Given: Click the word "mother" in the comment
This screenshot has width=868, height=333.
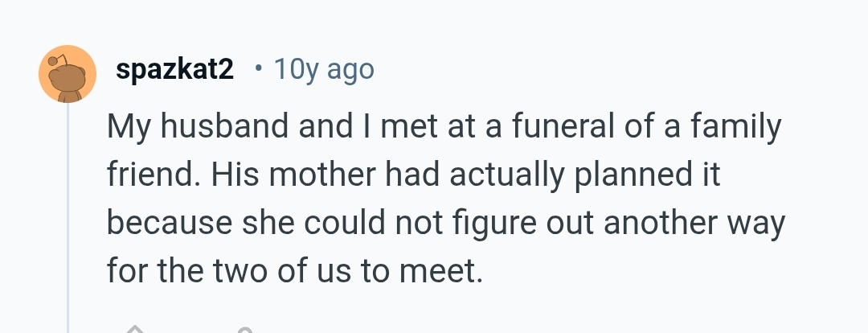Looking at the screenshot, I should pos(318,176).
